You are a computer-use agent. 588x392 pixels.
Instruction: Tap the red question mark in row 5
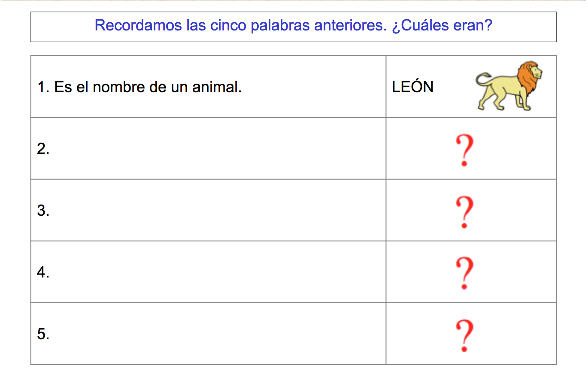click(464, 335)
